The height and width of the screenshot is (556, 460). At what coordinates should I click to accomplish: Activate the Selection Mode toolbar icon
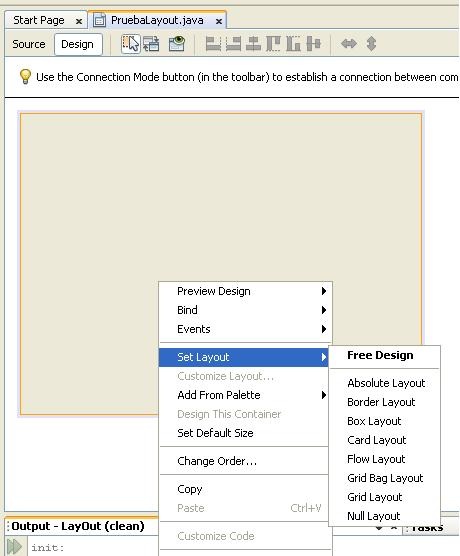pos(131,44)
